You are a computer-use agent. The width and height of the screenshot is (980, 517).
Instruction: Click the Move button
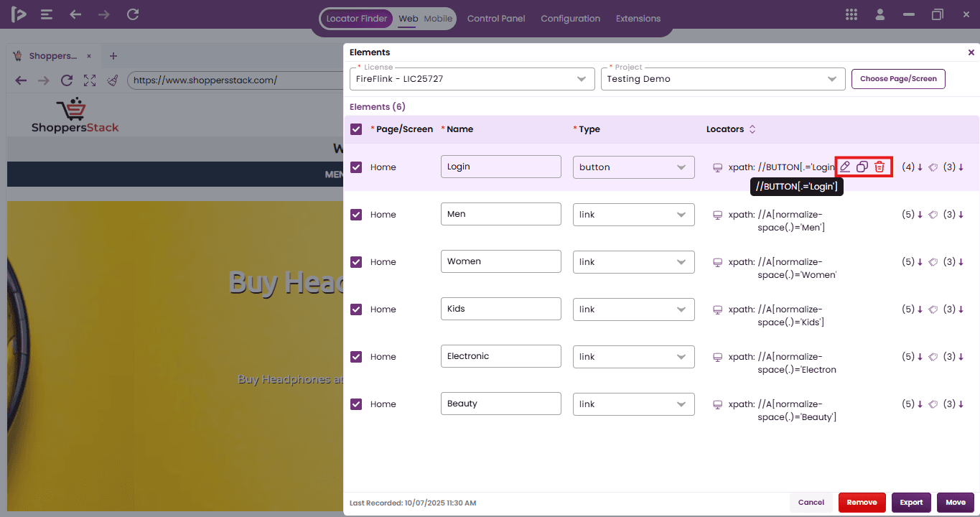click(x=956, y=503)
